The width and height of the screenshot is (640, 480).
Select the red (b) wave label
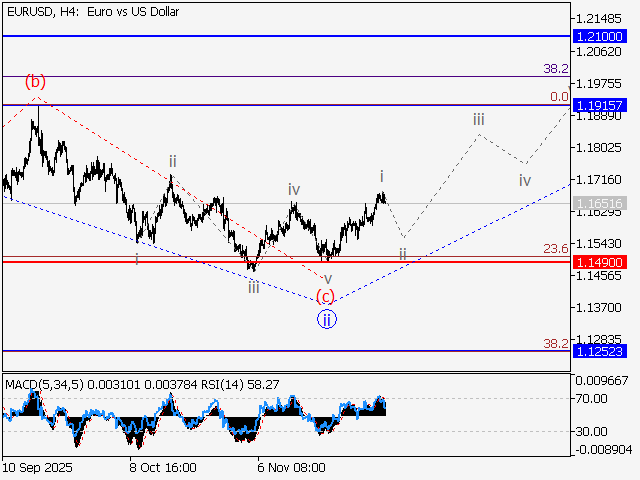(36, 81)
